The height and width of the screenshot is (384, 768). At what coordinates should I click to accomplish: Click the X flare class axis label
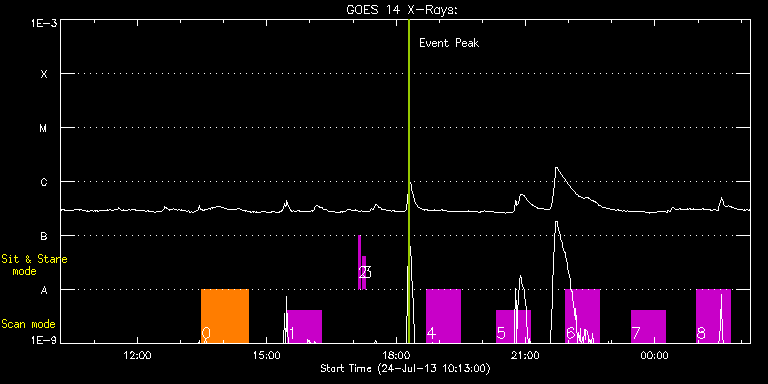click(x=44, y=74)
